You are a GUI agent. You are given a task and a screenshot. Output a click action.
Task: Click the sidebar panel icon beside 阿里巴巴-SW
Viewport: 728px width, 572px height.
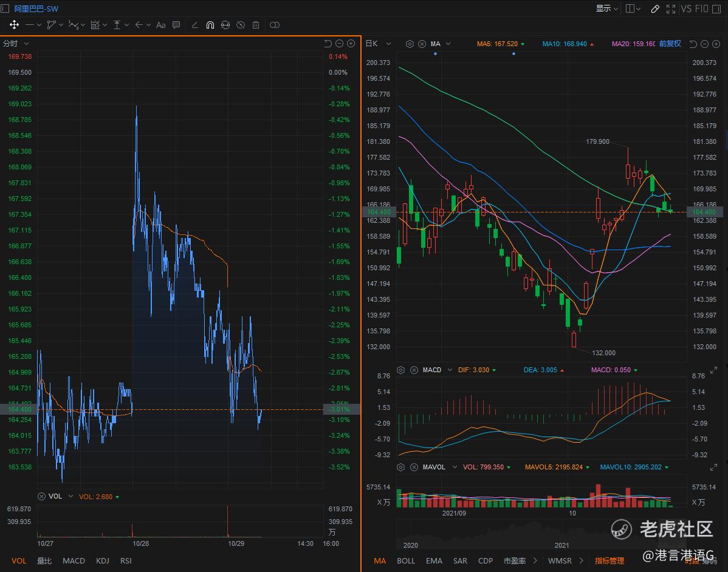coord(5,9)
